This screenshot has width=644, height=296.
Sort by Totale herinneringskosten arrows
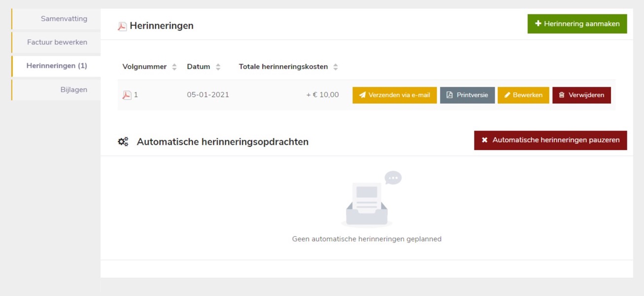pos(336,67)
